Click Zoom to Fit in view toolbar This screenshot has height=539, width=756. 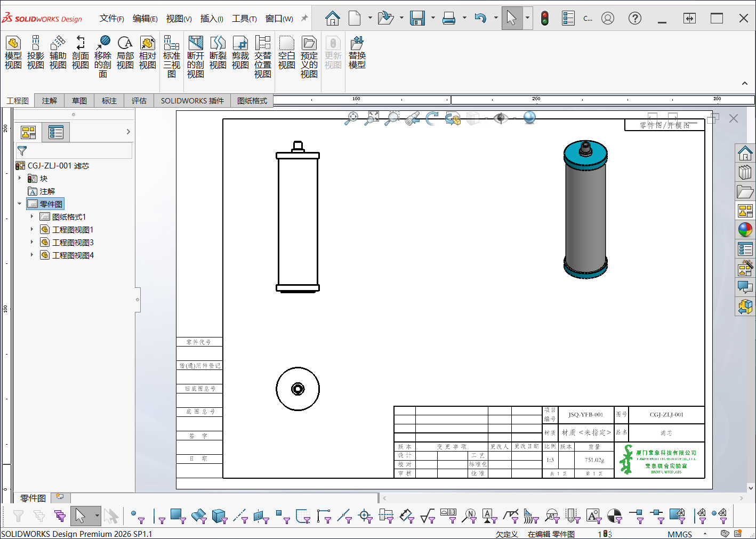pyautogui.click(x=351, y=118)
